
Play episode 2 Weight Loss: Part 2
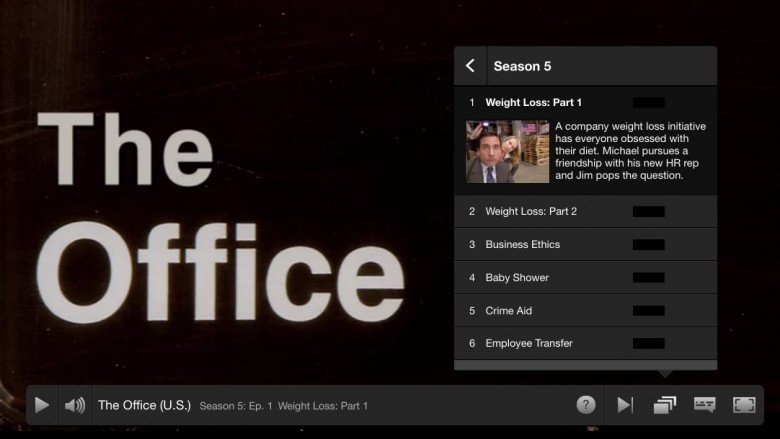point(585,211)
